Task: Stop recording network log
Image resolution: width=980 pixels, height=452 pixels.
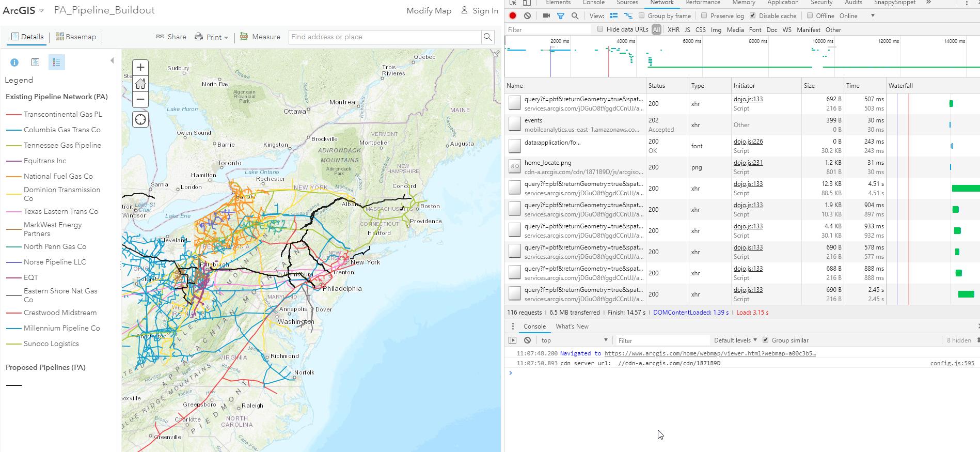Action: point(513,16)
